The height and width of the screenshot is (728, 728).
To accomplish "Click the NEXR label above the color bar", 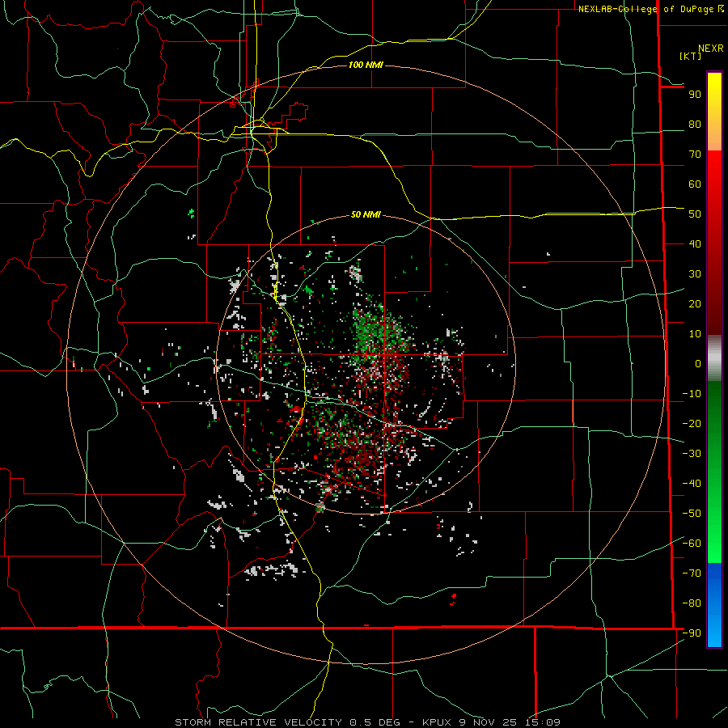I will tap(711, 49).
